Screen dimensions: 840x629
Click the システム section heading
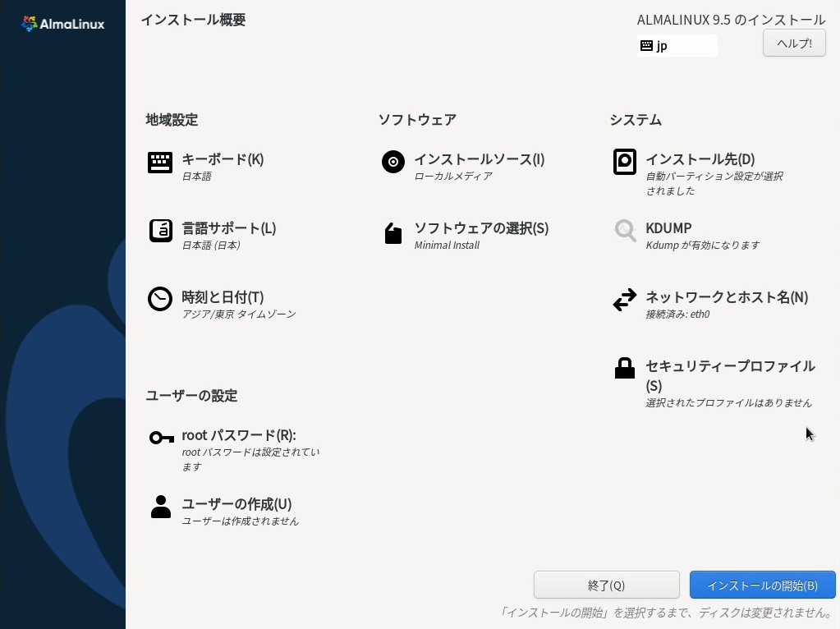pyautogui.click(x=636, y=120)
